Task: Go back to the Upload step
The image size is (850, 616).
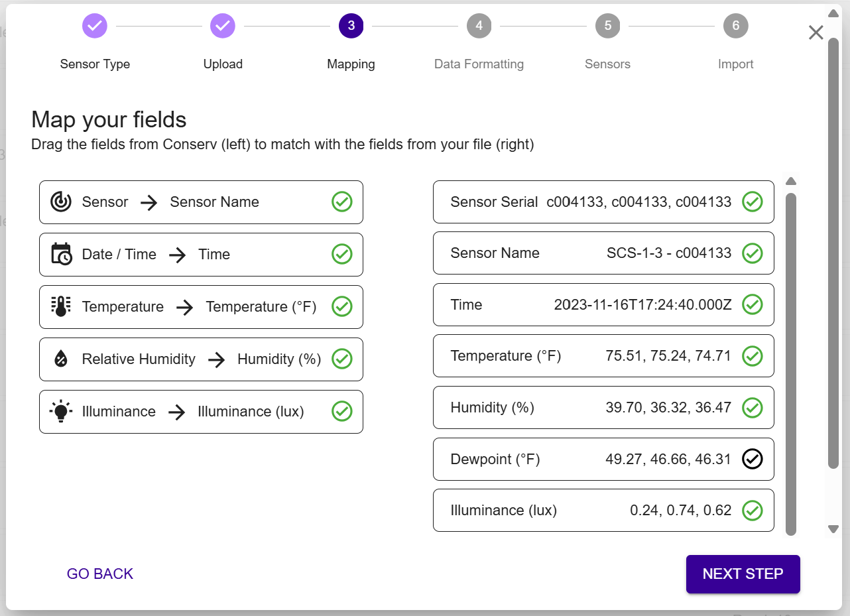Action: click(223, 26)
